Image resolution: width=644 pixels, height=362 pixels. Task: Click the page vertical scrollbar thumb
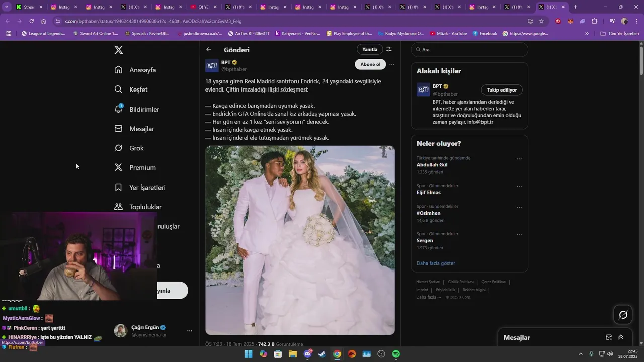pyautogui.click(x=641, y=60)
